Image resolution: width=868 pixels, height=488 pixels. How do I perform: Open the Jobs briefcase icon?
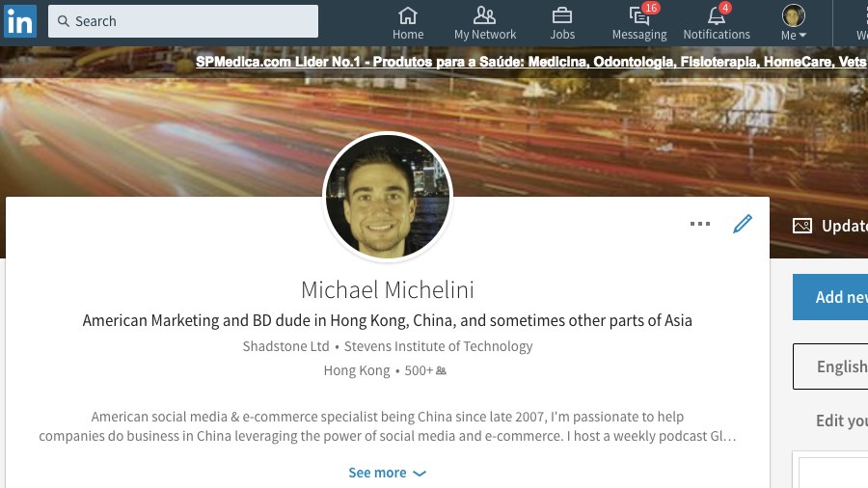562,15
